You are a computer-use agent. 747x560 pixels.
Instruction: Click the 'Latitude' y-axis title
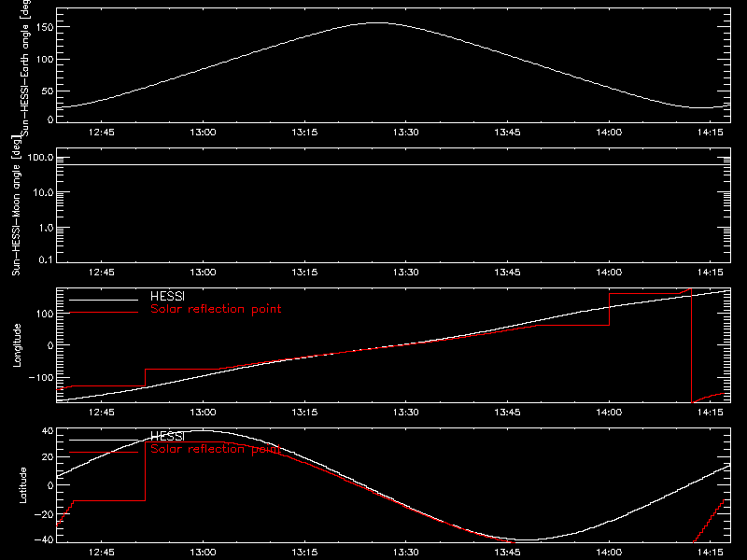coord(22,485)
